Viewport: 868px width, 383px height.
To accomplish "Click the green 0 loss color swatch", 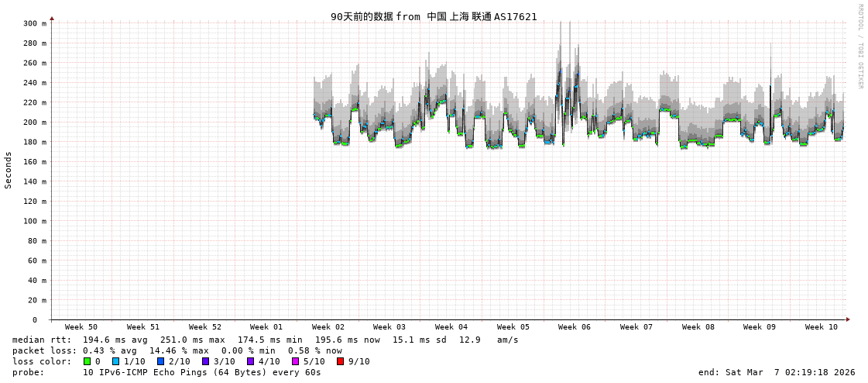I will coord(87,361).
